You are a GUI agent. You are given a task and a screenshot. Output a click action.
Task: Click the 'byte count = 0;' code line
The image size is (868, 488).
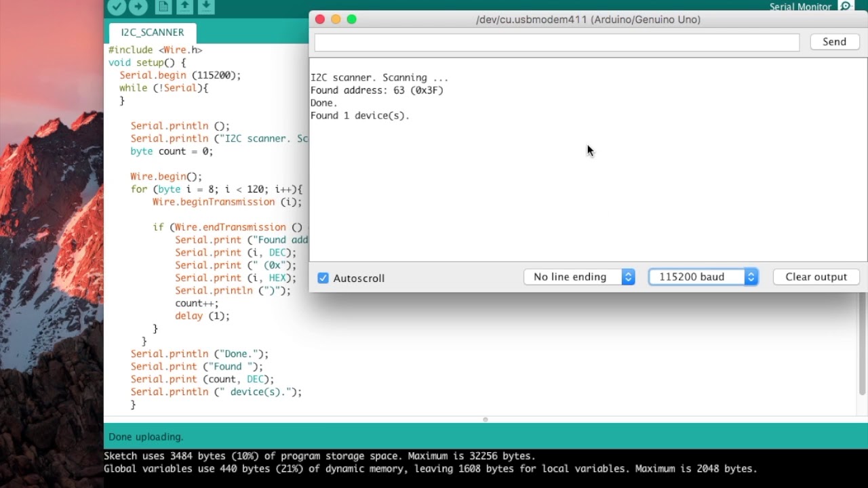click(x=172, y=151)
